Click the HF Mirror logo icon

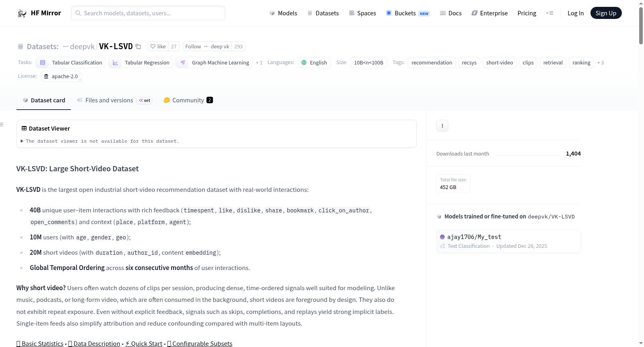click(22, 13)
